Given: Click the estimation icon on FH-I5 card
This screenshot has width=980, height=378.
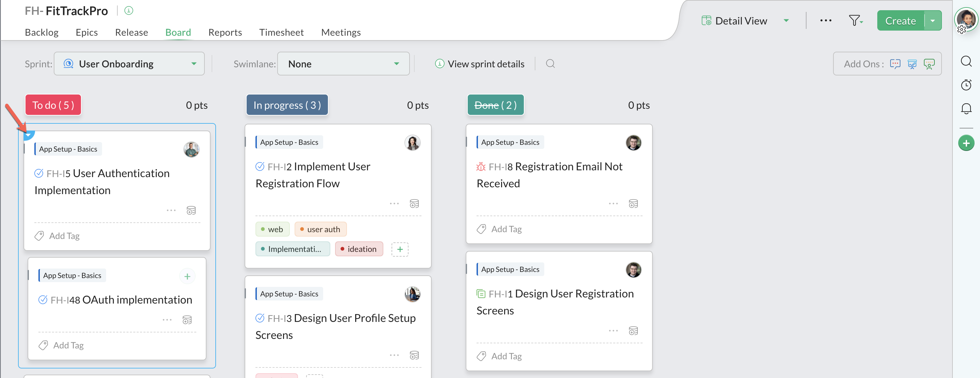Looking at the screenshot, I should click(x=191, y=210).
